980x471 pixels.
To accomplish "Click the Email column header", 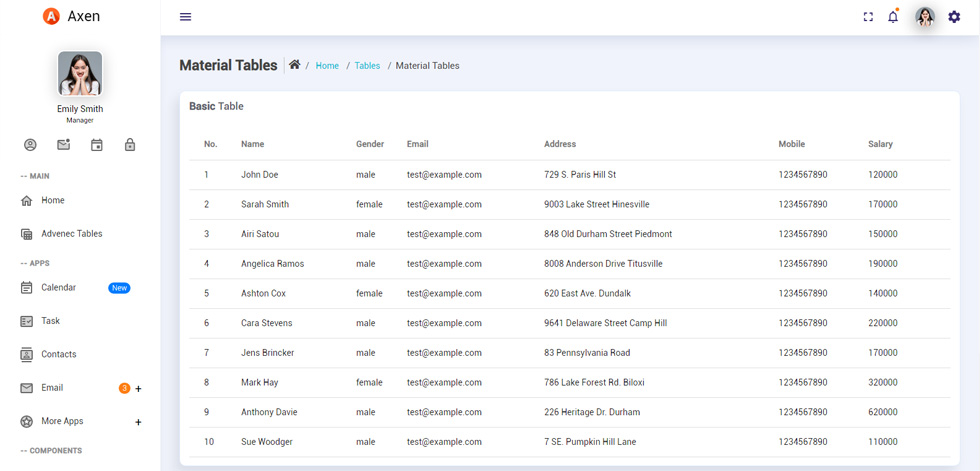I will tap(418, 144).
